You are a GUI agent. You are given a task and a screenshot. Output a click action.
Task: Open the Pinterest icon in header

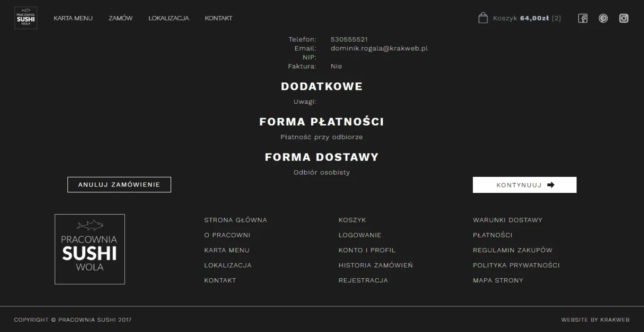(603, 18)
